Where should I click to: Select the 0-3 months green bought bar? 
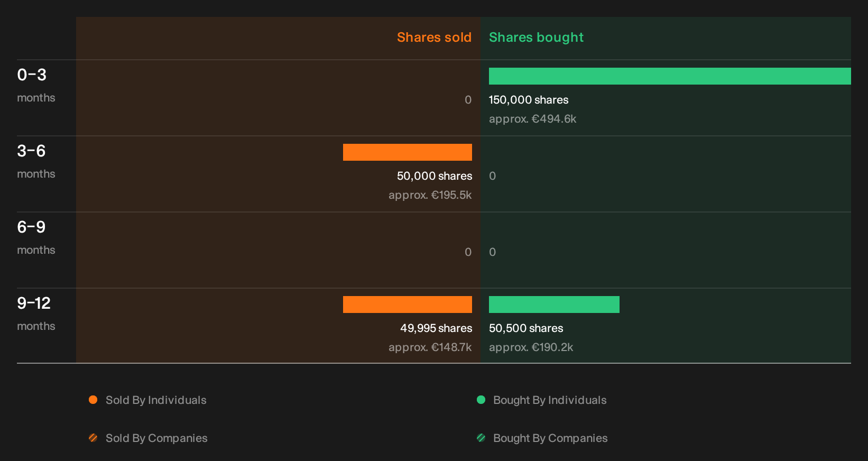point(670,76)
